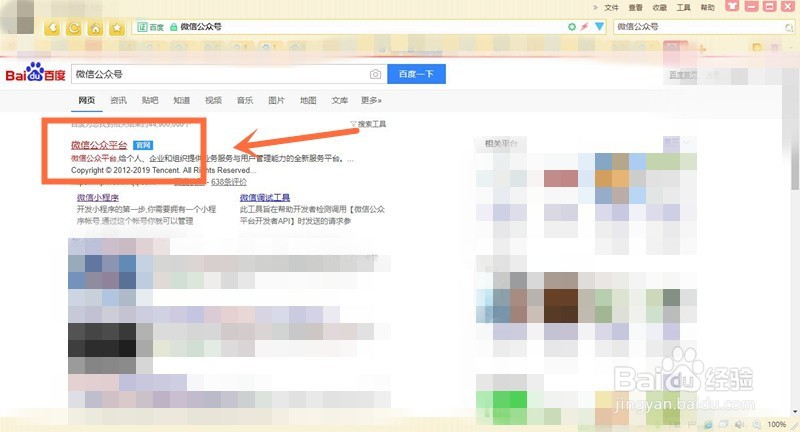This screenshot has width=800, height=432.
Task: Switch to the 图片 tab
Action: tap(277, 100)
